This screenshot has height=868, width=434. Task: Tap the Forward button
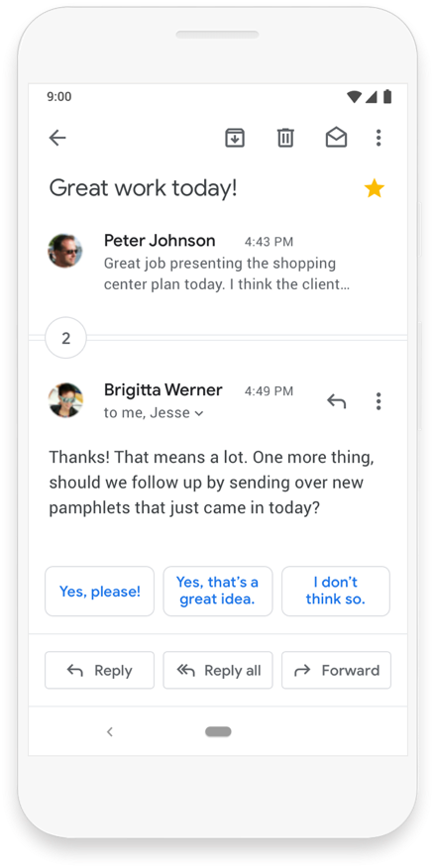(336, 671)
